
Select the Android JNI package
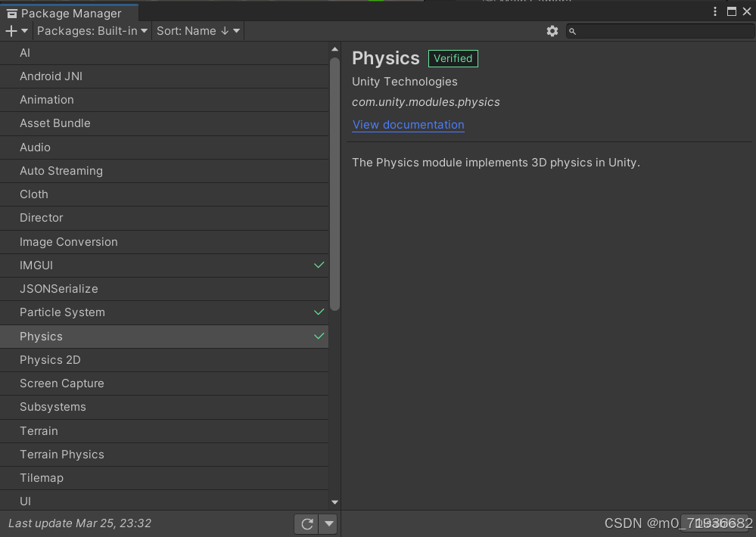click(x=164, y=76)
